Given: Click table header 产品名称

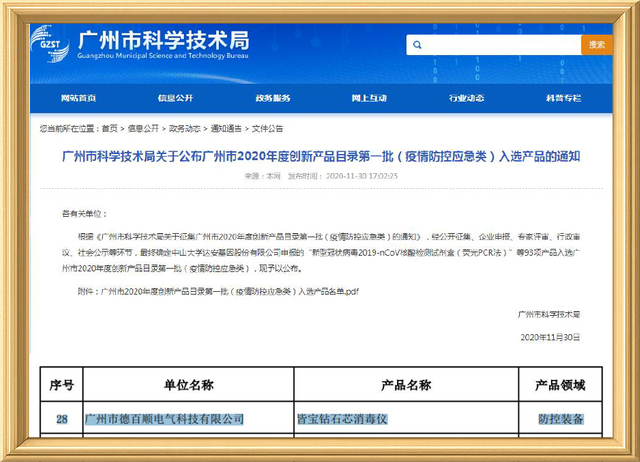Looking at the screenshot, I should point(406,384).
